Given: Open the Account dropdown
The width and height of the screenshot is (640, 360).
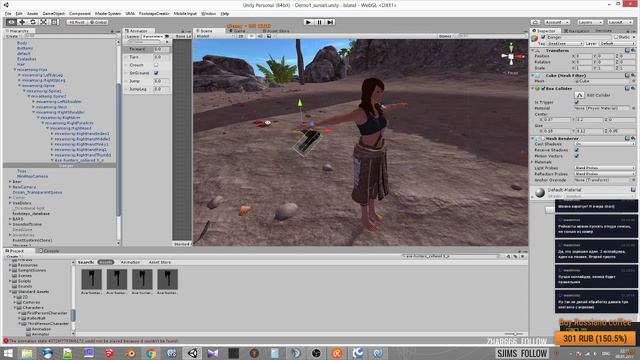Looking at the screenshot, I should coord(557,22).
